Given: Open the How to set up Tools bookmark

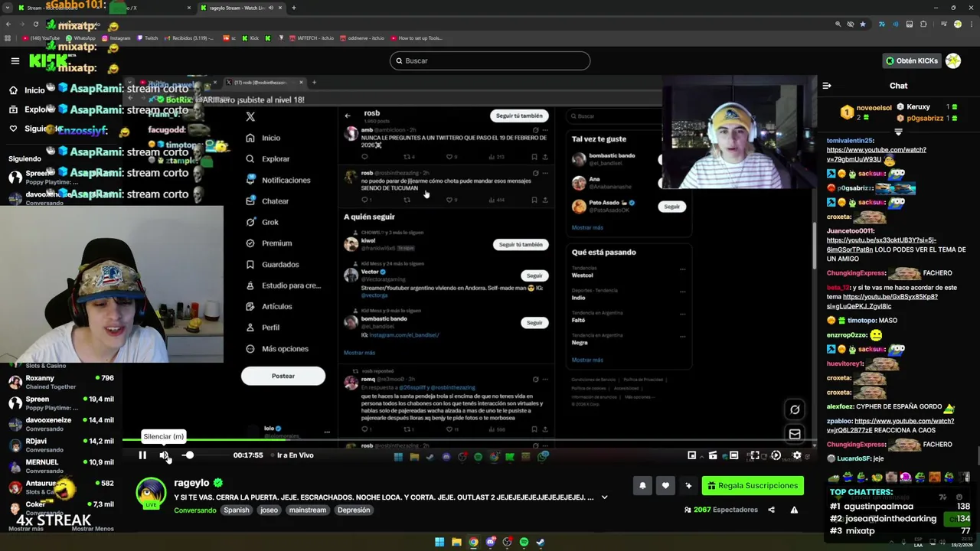Looking at the screenshot, I should pyautogui.click(x=416, y=38).
